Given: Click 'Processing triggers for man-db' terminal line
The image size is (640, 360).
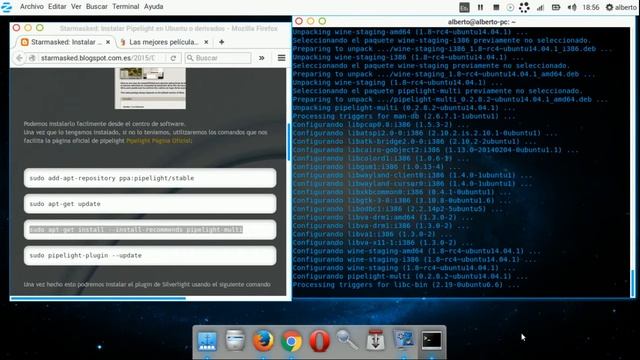Looking at the screenshot, I should click(x=404, y=116).
